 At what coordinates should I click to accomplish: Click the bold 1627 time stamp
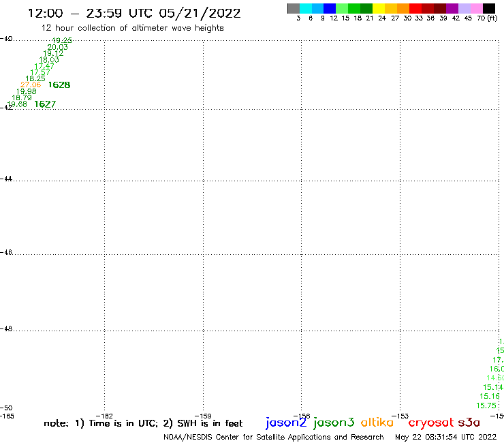tap(45, 104)
